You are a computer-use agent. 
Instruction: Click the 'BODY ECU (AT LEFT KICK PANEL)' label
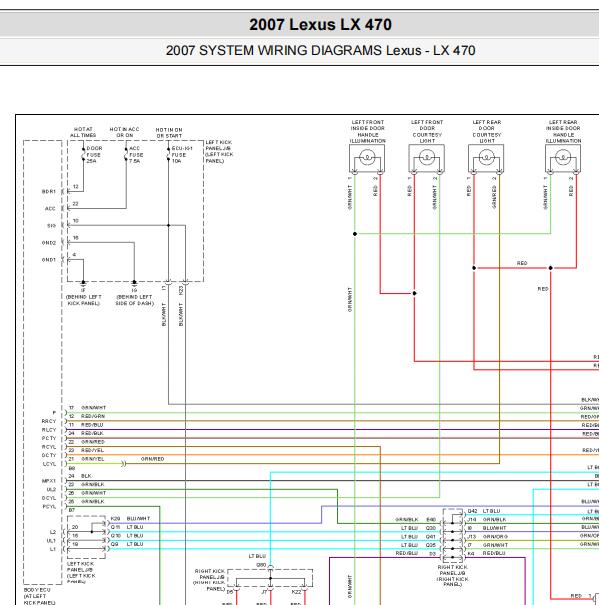(39, 596)
